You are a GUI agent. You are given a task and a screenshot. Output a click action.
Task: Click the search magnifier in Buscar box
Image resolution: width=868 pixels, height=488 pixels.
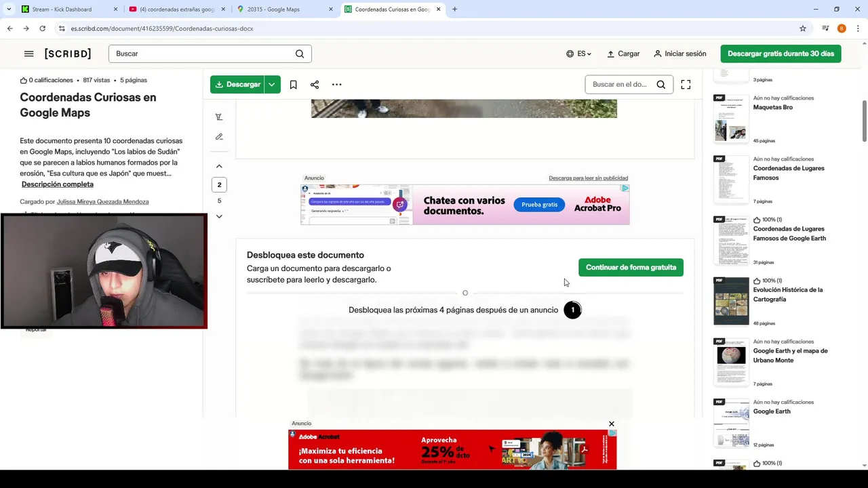(300, 54)
